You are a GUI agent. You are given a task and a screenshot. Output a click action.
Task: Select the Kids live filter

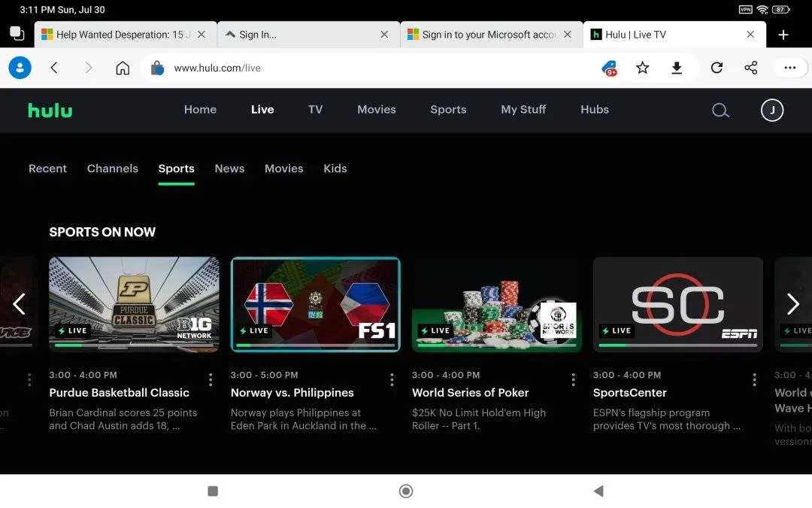pos(335,169)
